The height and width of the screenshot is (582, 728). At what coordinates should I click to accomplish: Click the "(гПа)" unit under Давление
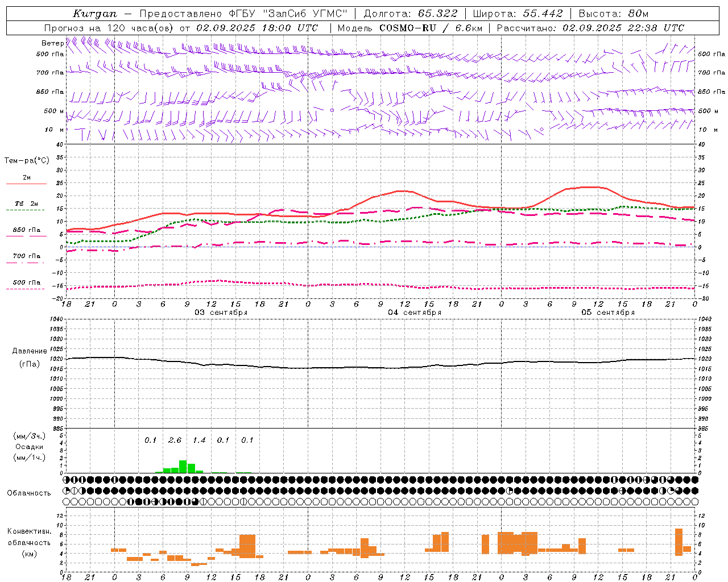coord(30,364)
